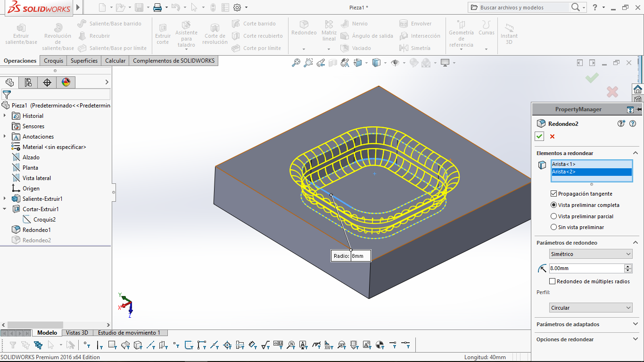Screen dimensions: 644x362
Task: Click the search magnifier icon
Action: pos(576,7)
